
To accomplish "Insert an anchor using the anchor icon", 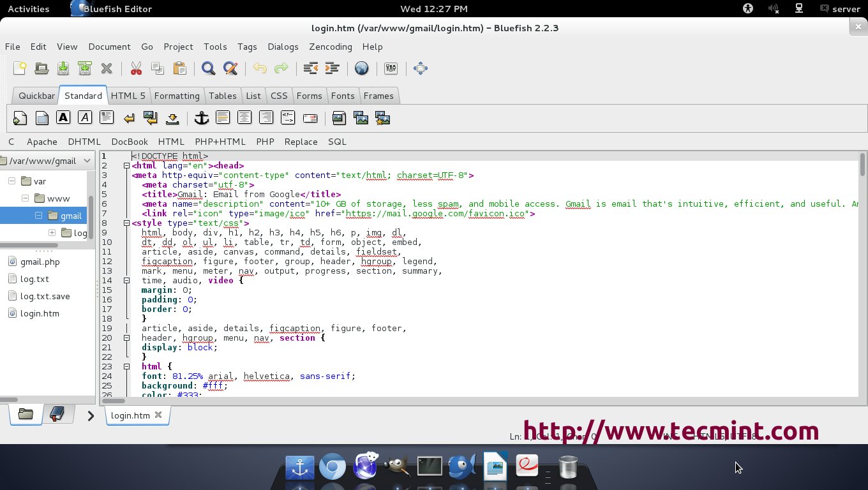I will 201,118.
